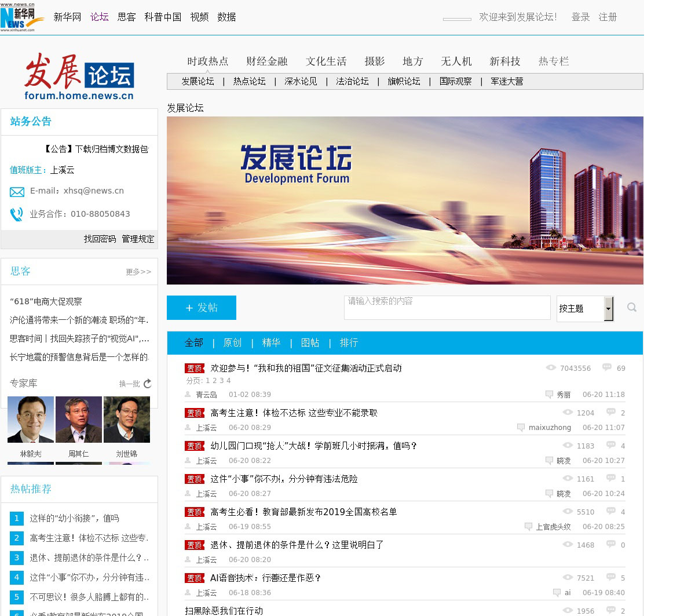Click the 登录 login link
This screenshot has width=695, height=616.
pyautogui.click(x=580, y=17)
